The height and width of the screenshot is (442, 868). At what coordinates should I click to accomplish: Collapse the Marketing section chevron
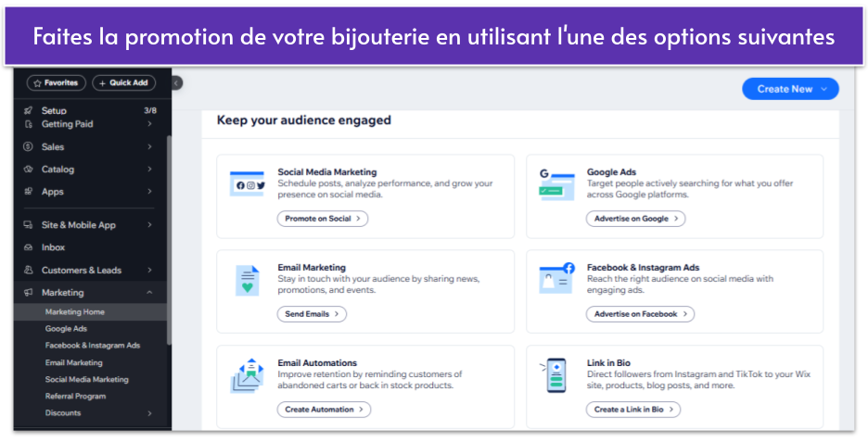149,292
